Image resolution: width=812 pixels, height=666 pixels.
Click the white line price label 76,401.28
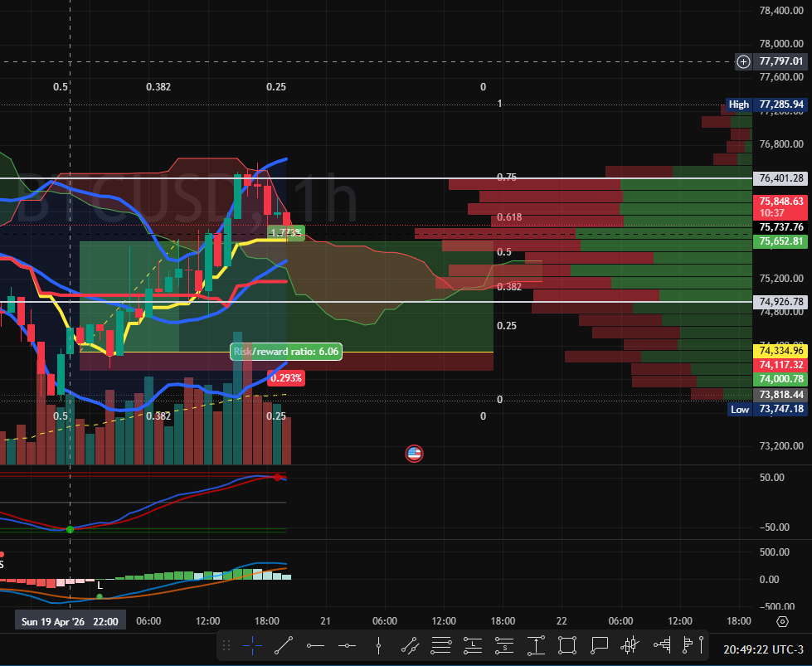click(780, 178)
